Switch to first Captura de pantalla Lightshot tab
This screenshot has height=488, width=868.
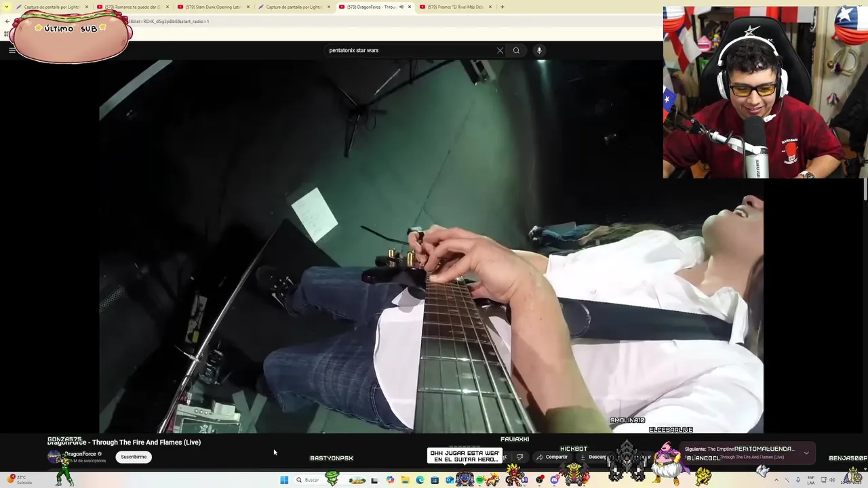tap(52, 7)
